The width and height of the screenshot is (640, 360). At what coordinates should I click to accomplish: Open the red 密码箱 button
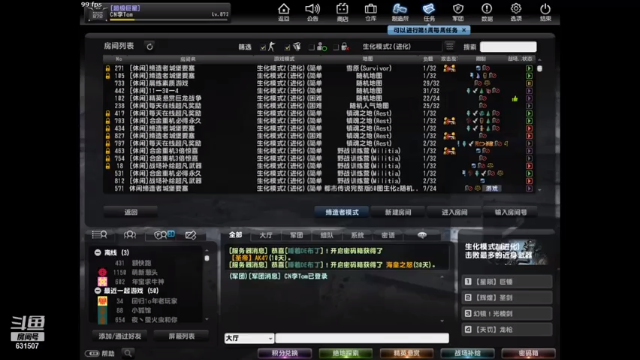(x=528, y=353)
